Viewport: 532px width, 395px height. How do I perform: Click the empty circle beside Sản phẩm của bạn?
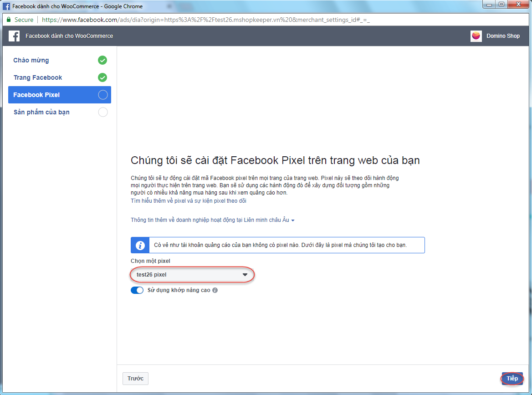[x=103, y=112]
